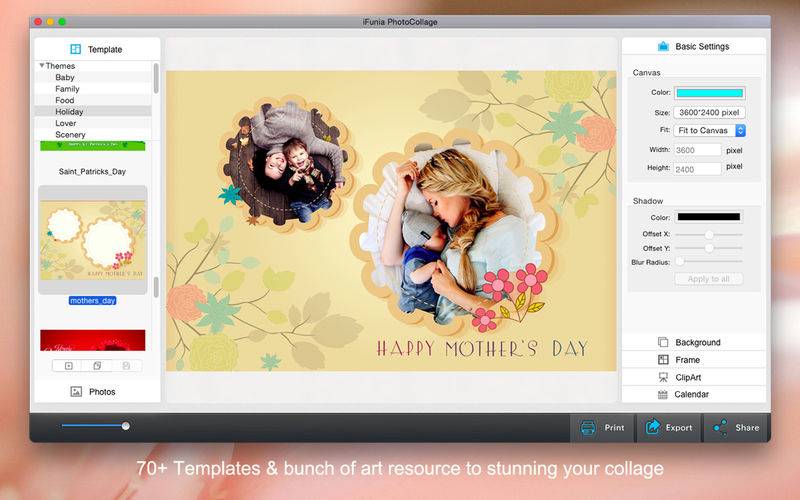The height and width of the screenshot is (500, 800).
Task: Click the Basic Settings header title
Action: coord(702,46)
